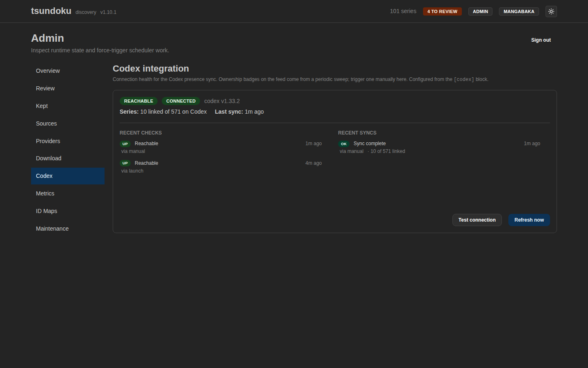The height and width of the screenshot is (368, 588).
Task: Trigger Refresh now for Codex sync
Action: pyautogui.click(x=529, y=220)
